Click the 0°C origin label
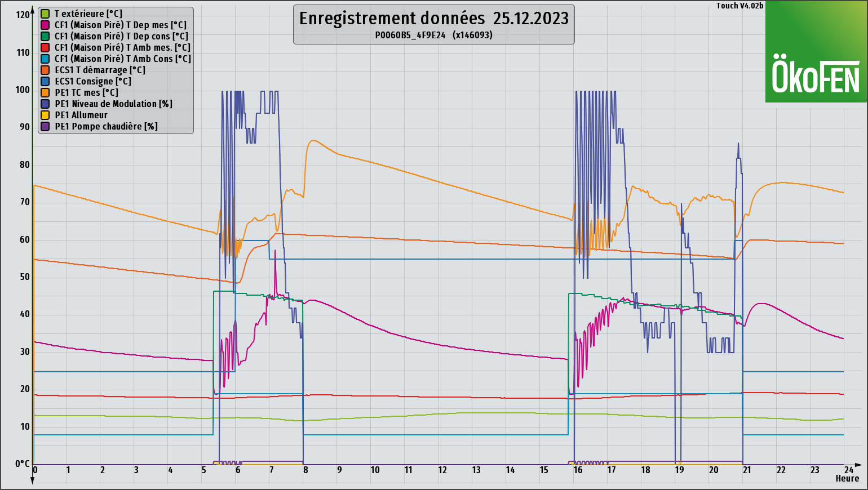The image size is (868, 490). point(22,464)
